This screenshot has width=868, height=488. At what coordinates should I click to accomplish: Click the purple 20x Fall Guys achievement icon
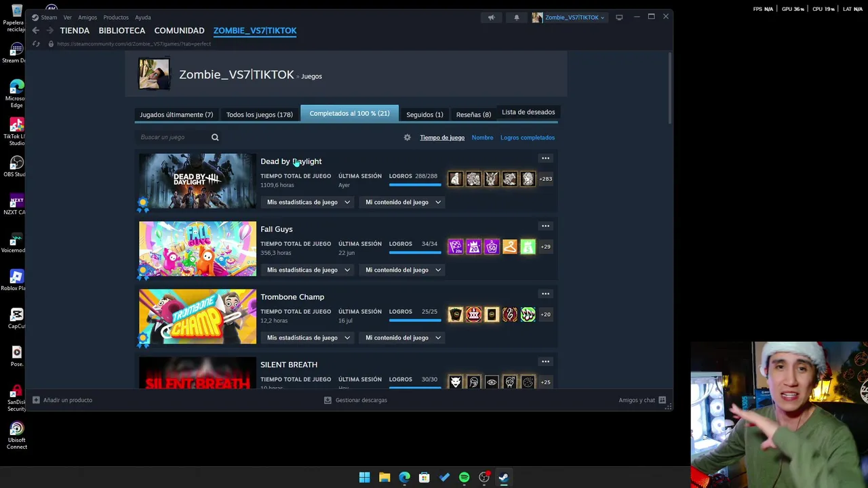456,247
